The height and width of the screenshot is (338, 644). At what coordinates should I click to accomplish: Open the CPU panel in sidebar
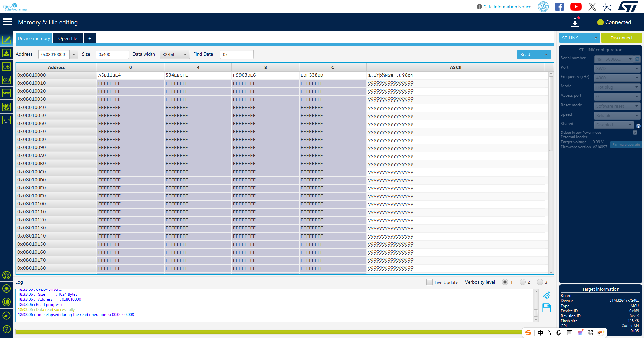pos(6,80)
